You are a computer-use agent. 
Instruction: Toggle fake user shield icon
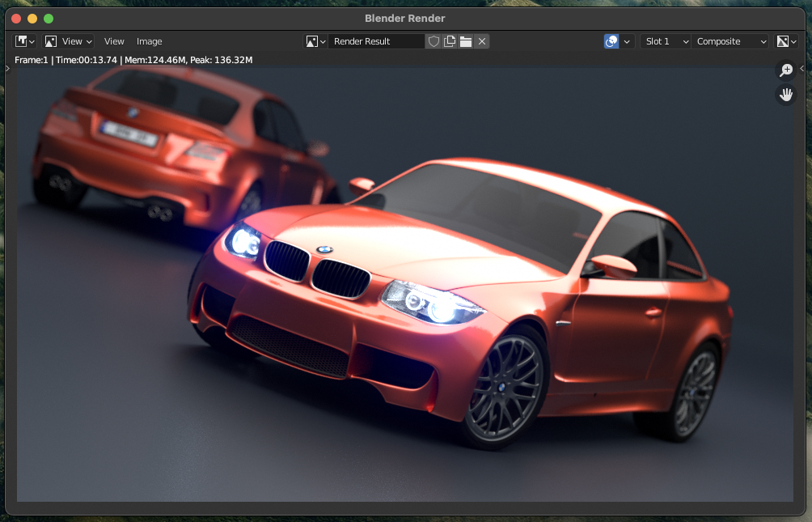tap(433, 41)
